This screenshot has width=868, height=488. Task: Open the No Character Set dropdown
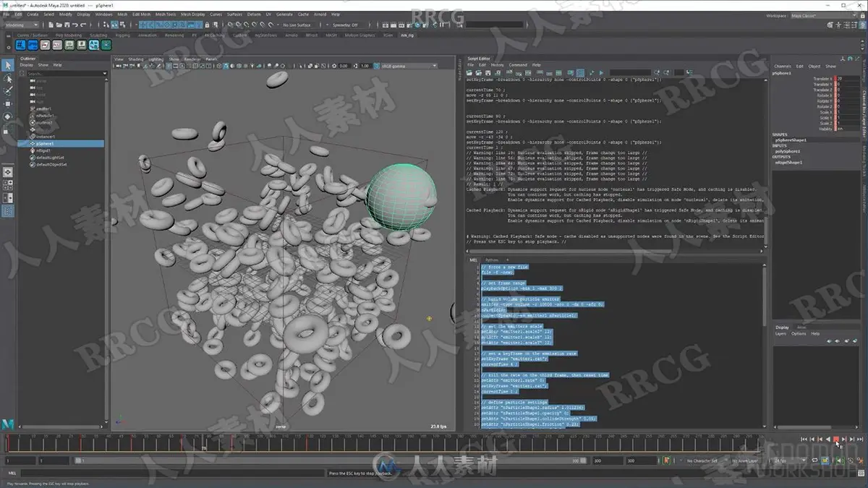click(x=703, y=461)
